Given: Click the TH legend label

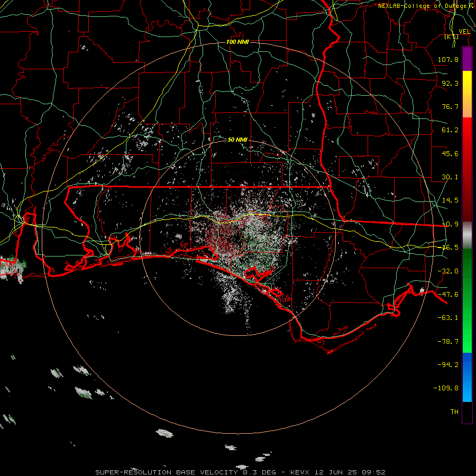Looking at the screenshot, I should [x=454, y=412].
